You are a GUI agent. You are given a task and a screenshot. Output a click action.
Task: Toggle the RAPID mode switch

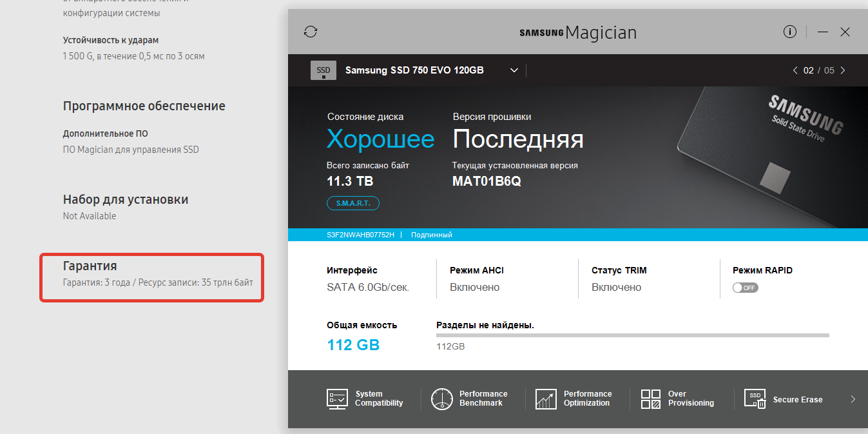click(746, 288)
